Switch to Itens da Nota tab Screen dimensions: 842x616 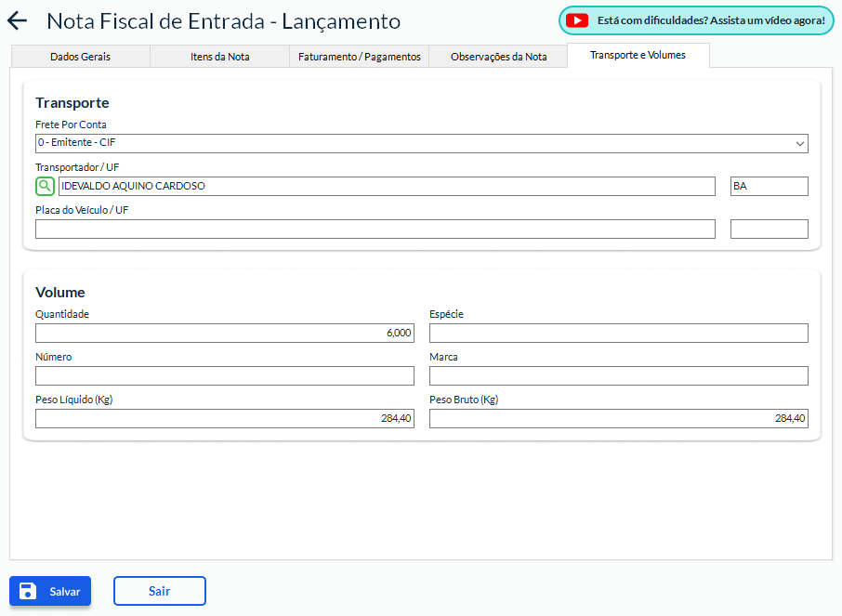pos(219,57)
